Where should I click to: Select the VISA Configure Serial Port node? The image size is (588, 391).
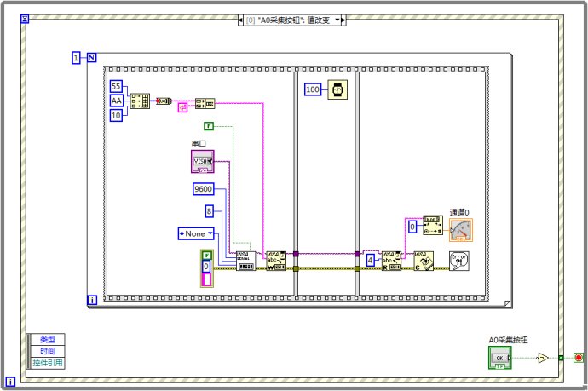[245, 260]
